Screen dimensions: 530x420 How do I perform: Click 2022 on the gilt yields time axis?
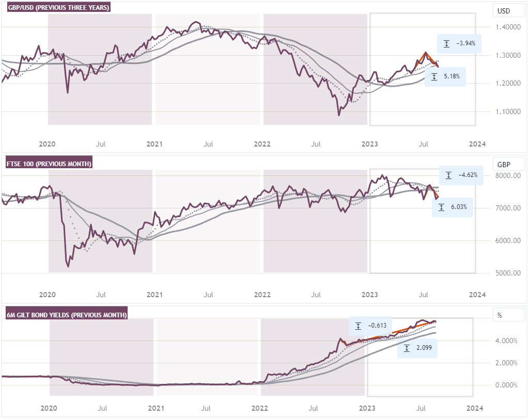point(259,408)
